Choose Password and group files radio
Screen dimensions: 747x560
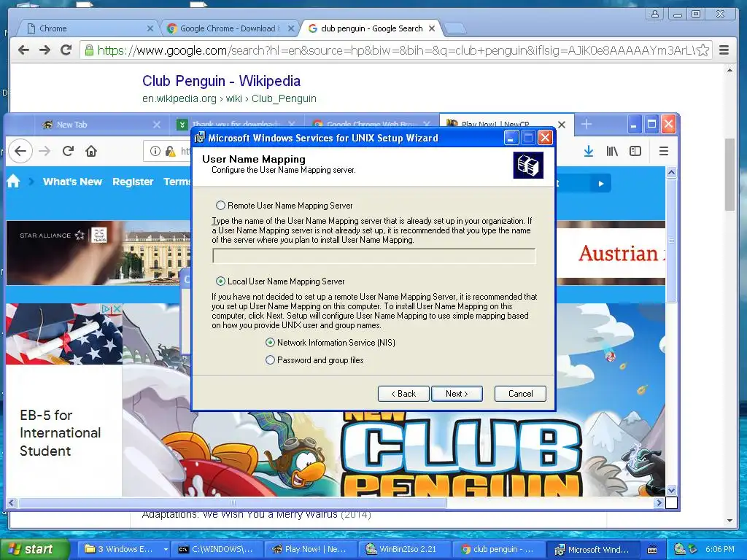(x=270, y=360)
